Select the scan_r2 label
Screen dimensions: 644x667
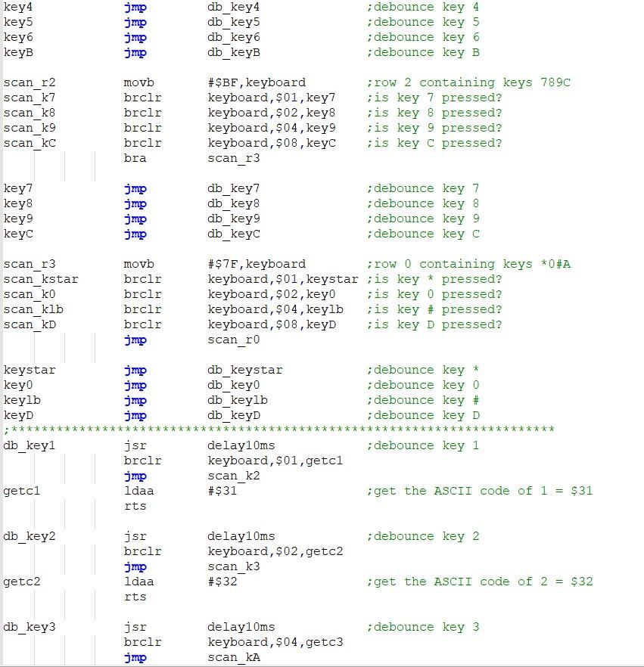pyautogui.click(x=23, y=82)
